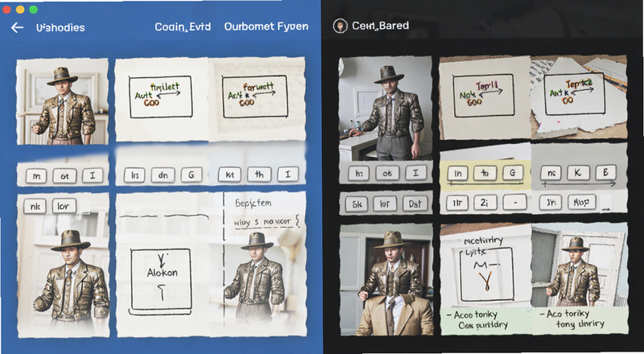Image resolution: width=644 pixels, height=354 pixels.
Task: Switch to the Ourbomet Fyven tab
Action: click(266, 27)
